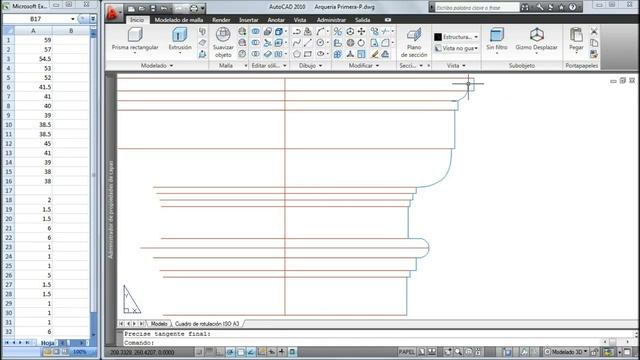Click the Cut scissors icon in Portapapeles
The image size is (640, 360).
[594, 31]
